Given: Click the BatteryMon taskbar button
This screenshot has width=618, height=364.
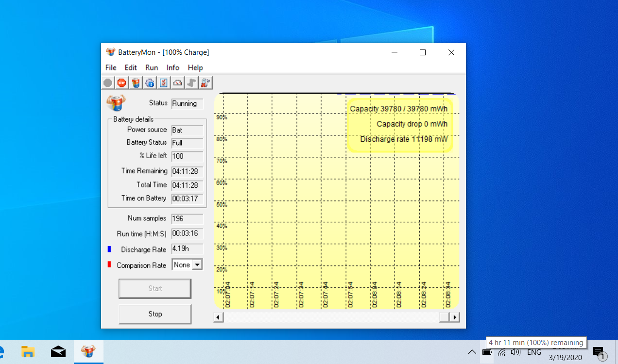Looking at the screenshot, I should (x=88, y=351).
